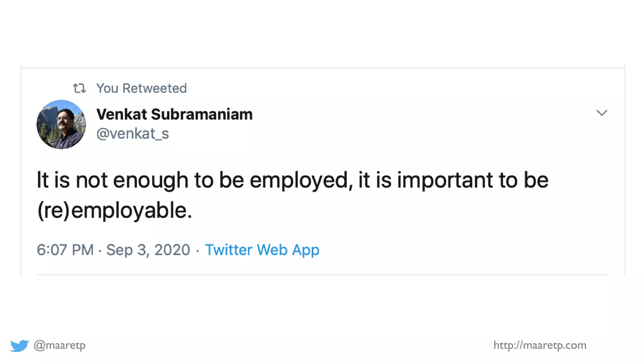644x362 pixels.
Task: Click the word "(re)employable." in the tweet
Action: (x=114, y=210)
